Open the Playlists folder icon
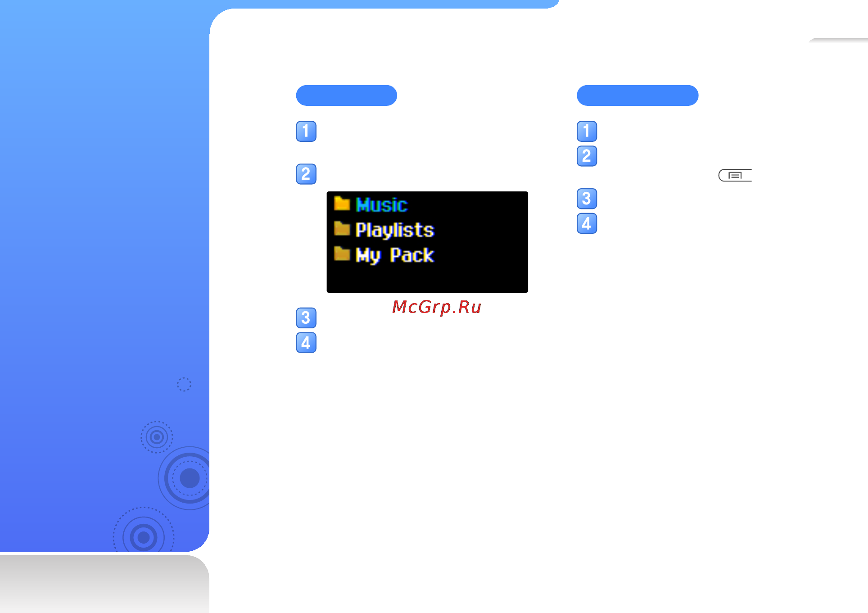The height and width of the screenshot is (613, 868). (342, 228)
